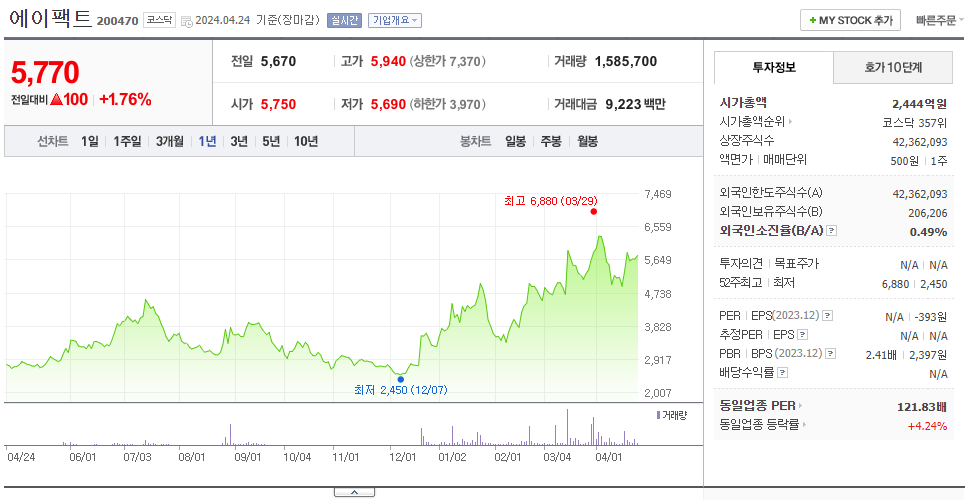
Task: Click 거래량 value 1,585,700
Action: [626, 61]
